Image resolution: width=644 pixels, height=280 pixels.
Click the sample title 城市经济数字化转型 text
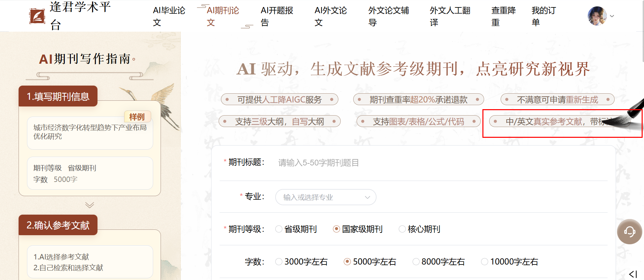coord(90,132)
